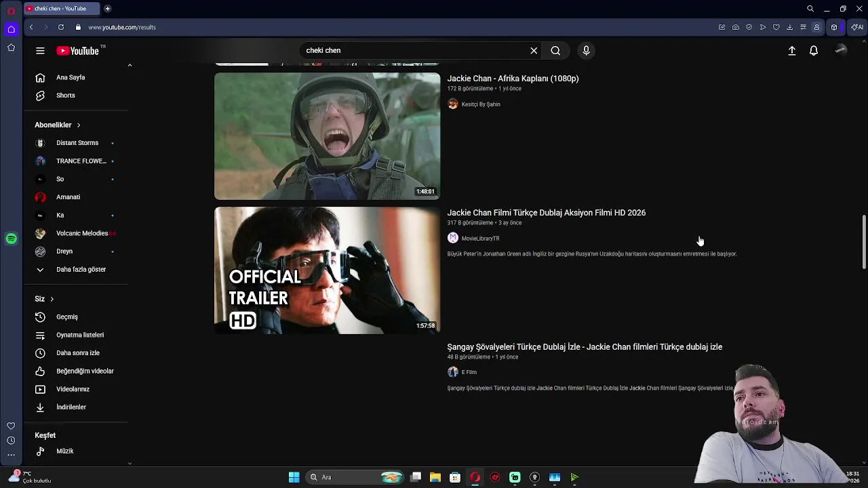Open Microsoft Store from taskbar

(455, 477)
